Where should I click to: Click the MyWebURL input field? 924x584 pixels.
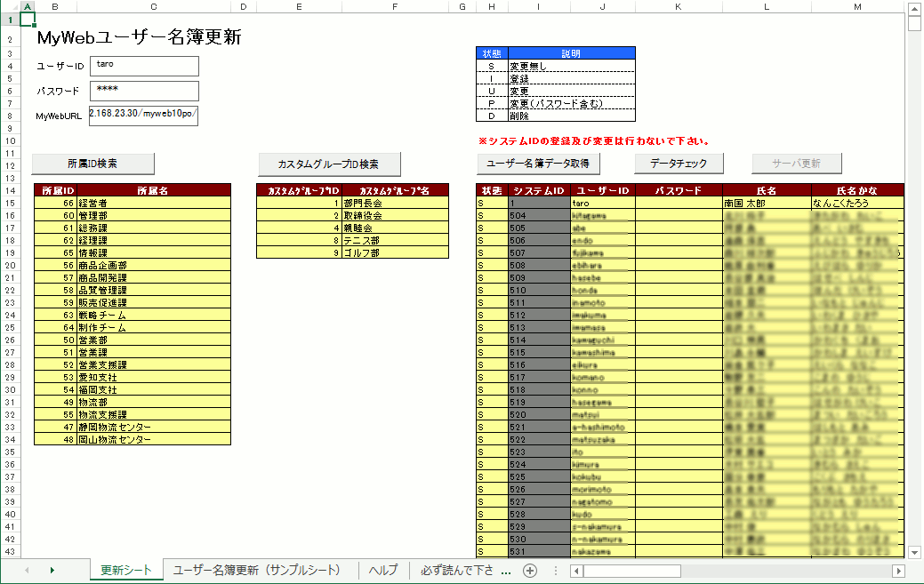(143, 116)
